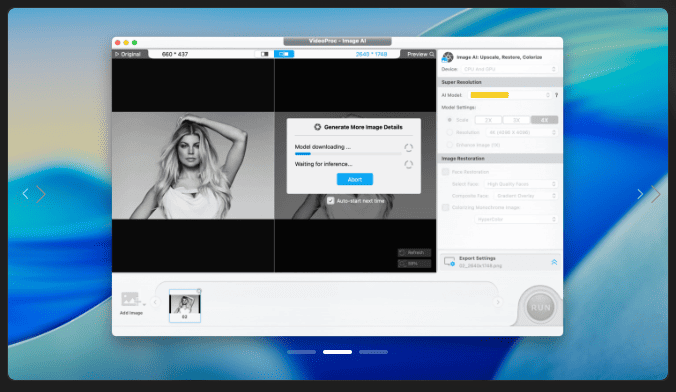
Task: Click the Image Restoration section header
Action: 500,159
